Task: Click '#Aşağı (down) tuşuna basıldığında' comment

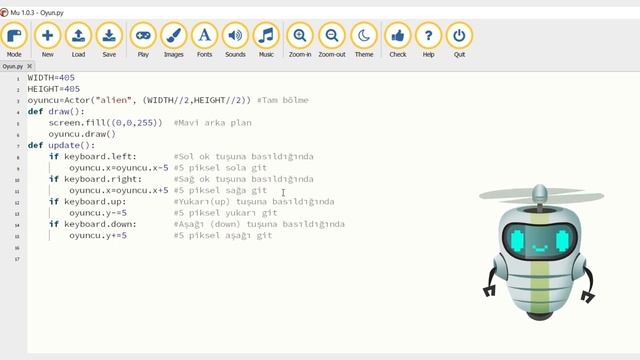Action: coord(259,224)
